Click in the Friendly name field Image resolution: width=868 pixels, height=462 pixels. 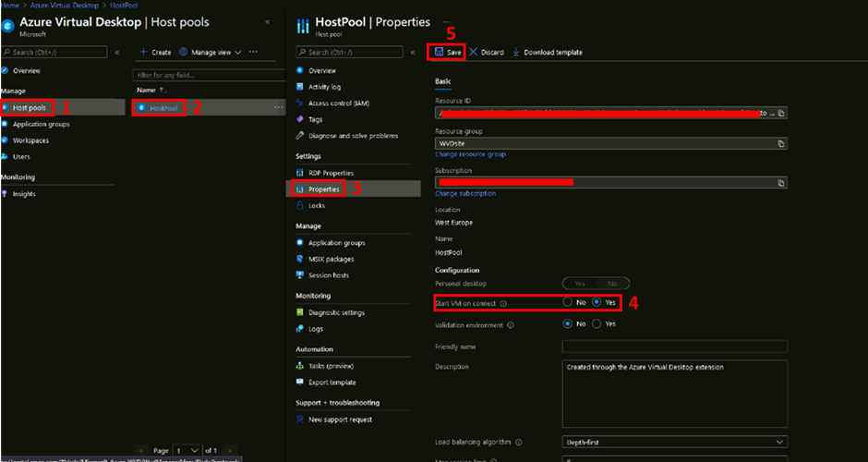(x=674, y=346)
